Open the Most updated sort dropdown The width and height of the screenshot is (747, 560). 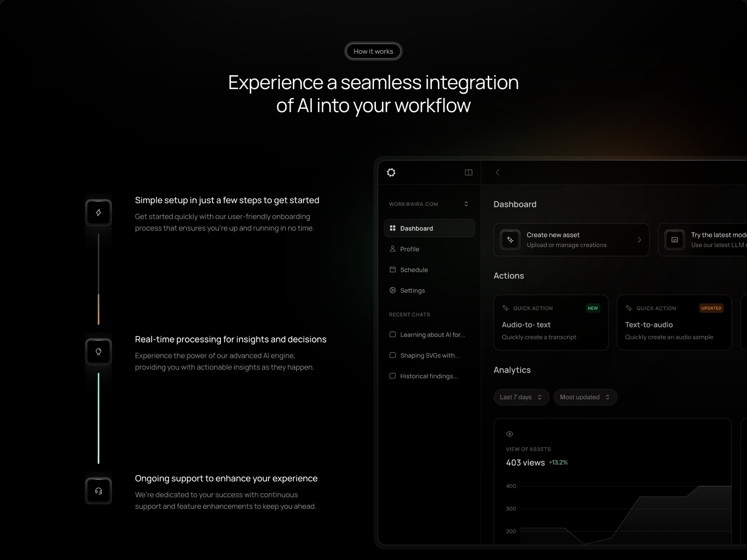(585, 397)
